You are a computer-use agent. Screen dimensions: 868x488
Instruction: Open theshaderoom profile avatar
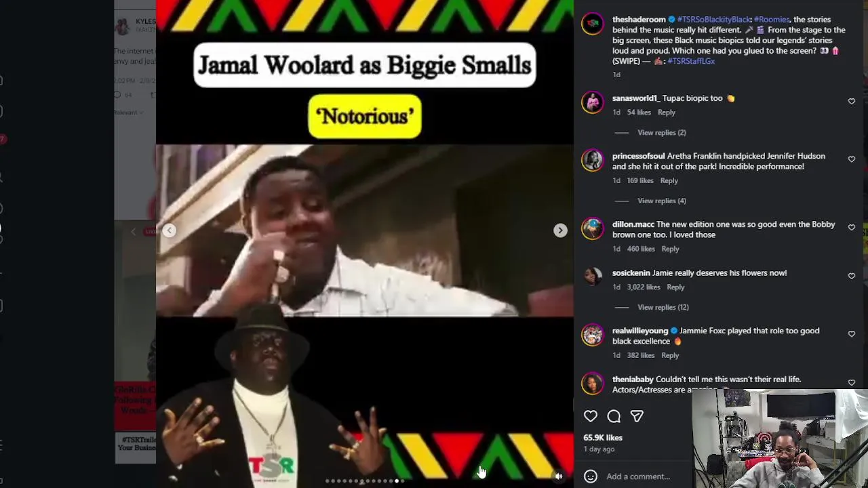click(593, 24)
